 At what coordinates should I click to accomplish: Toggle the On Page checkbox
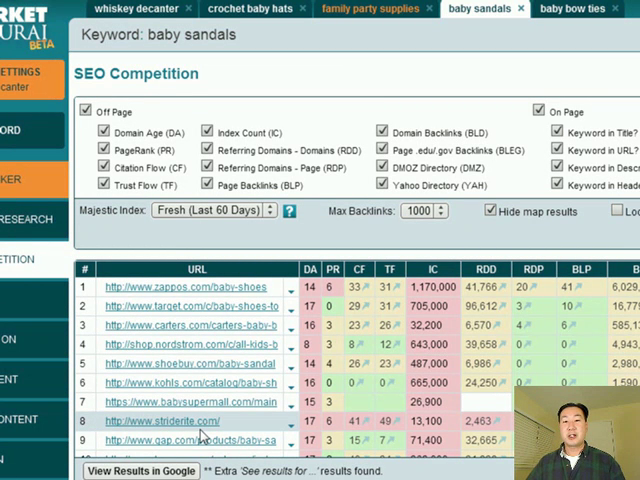pyautogui.click(x=538, y=110)
